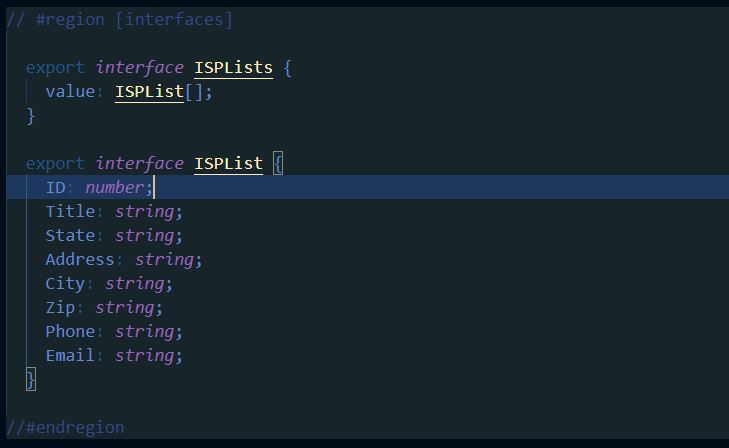Place cursor on the ID property

tap(55, 187)
